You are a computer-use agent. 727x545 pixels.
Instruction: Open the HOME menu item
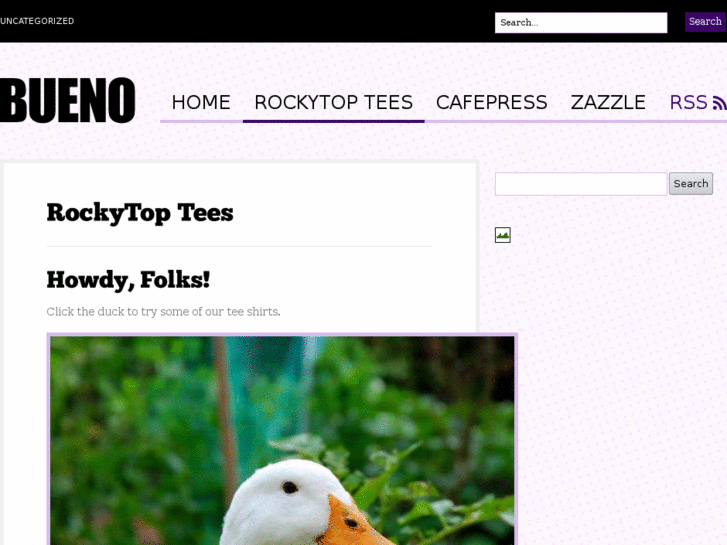click(x=201, y=103)
